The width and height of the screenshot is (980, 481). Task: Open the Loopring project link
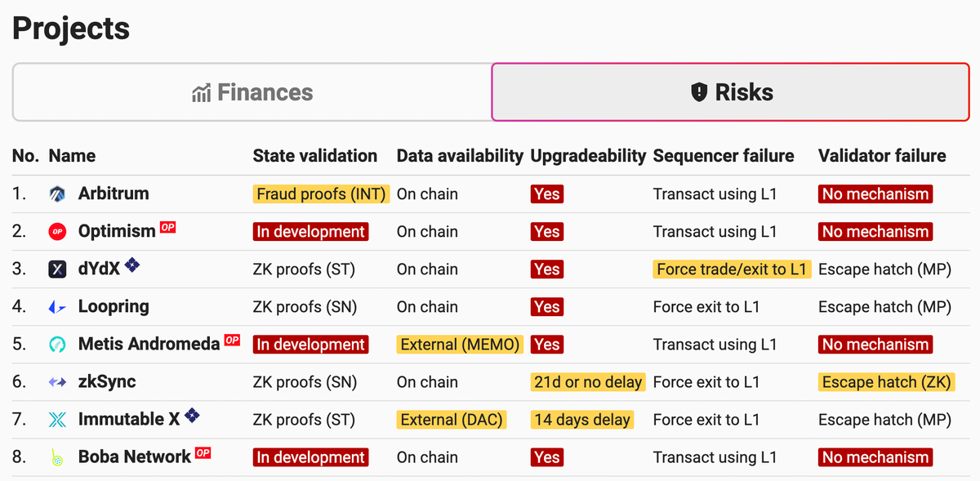(114, 307)
